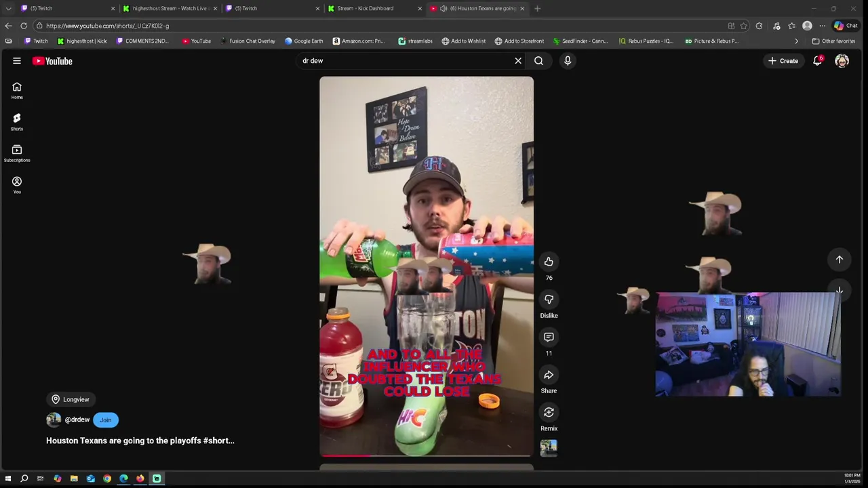This screenshot has width=868, height=488.
Task: Open the Twitch bookmark
Action: (36, 41)
